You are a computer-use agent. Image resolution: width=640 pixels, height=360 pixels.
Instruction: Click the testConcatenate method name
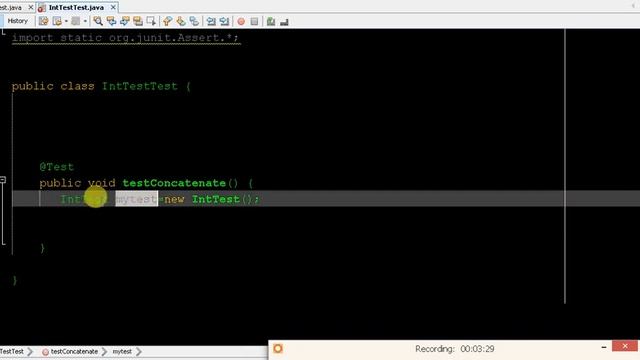(174, 183)
